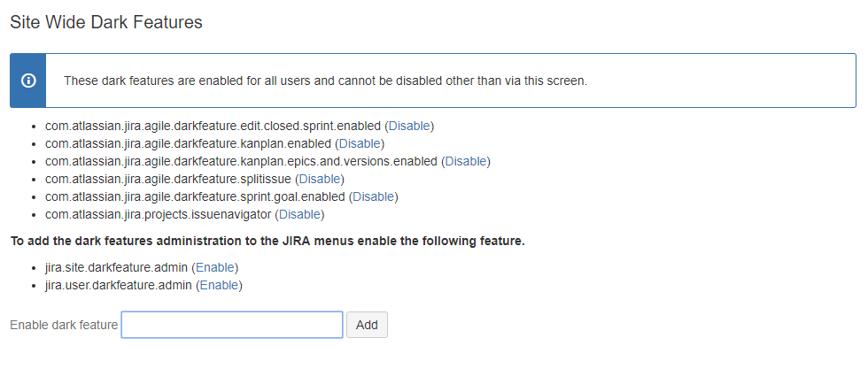Click the jira.site.darkfeature.admin feature name
Image resolution: width=868 pixels, height=392 pixels.
coord(116,267)
